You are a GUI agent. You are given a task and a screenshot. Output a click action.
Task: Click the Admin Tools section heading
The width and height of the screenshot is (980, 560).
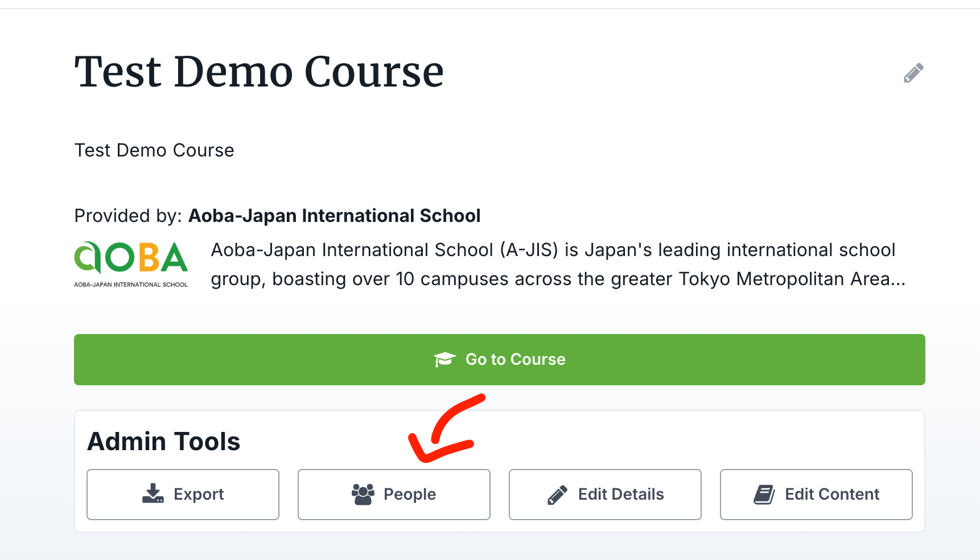coord(164,442)
